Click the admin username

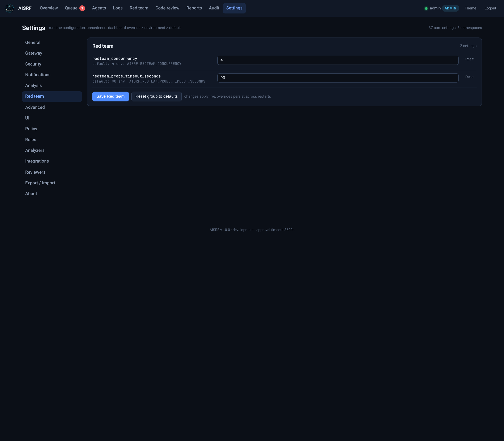click(435, 8)
